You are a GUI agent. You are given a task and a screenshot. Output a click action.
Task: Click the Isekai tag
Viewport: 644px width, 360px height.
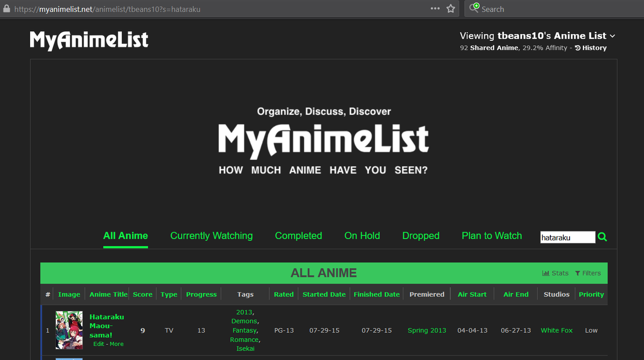tap(246, 348)
